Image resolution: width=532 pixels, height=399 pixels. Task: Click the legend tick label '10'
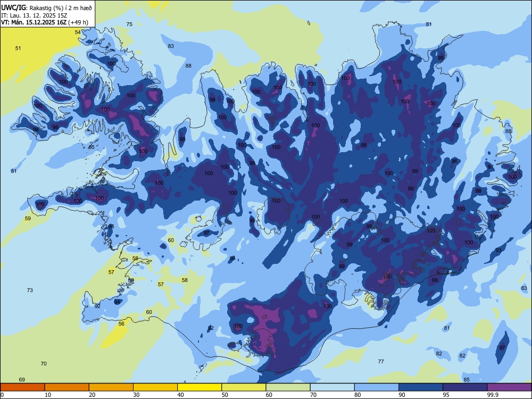pyautogui.click(x=48, y=395)
